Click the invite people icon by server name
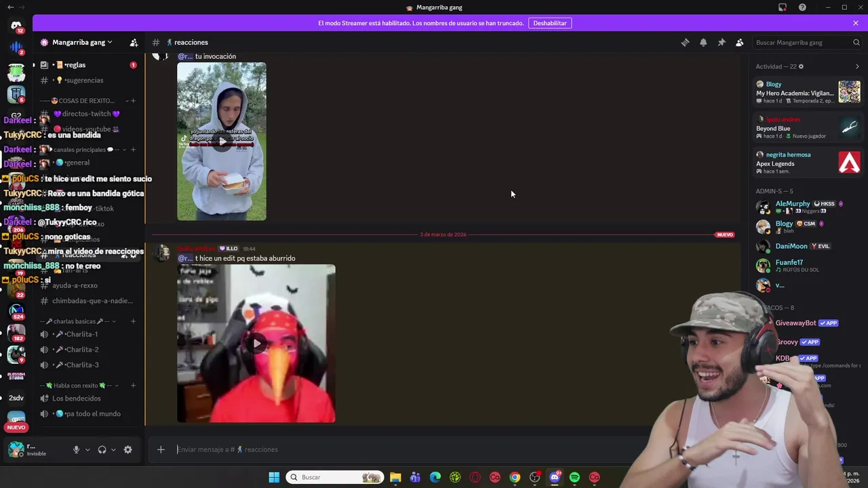The image size is (868, 488). 134,42
